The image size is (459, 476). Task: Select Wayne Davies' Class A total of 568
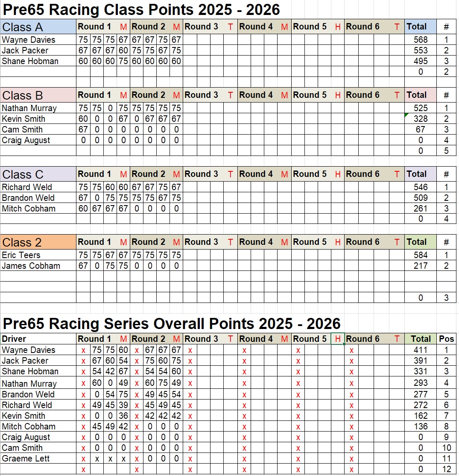421,40
